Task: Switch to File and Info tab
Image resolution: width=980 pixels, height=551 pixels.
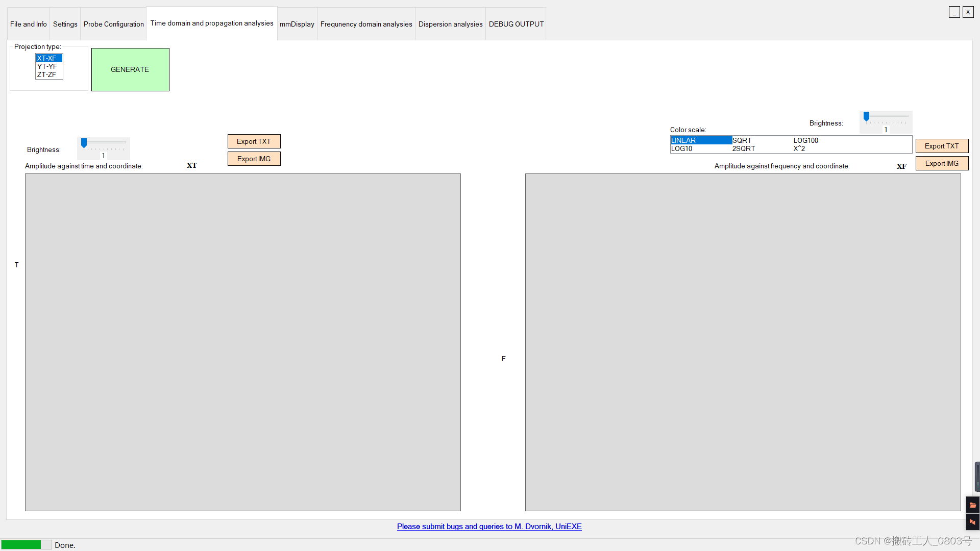Action: [x=28, y=23]
